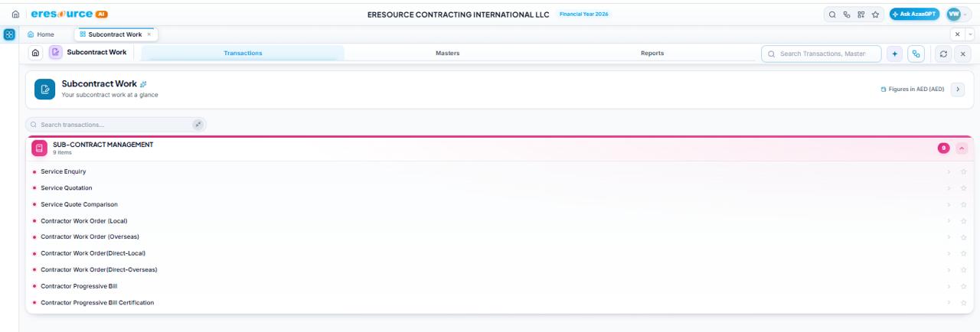
Task: Open the tab list dropdown arrow
Action: [969, 34]
